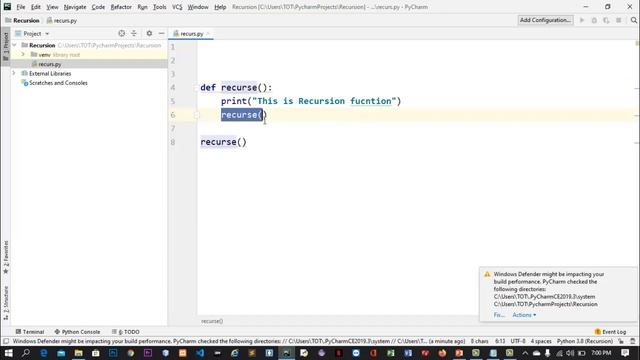Click the PyCharm logo in title bar
Image resolution: width=640 pixels, height=360 pixels.
(x=7, y=7)
